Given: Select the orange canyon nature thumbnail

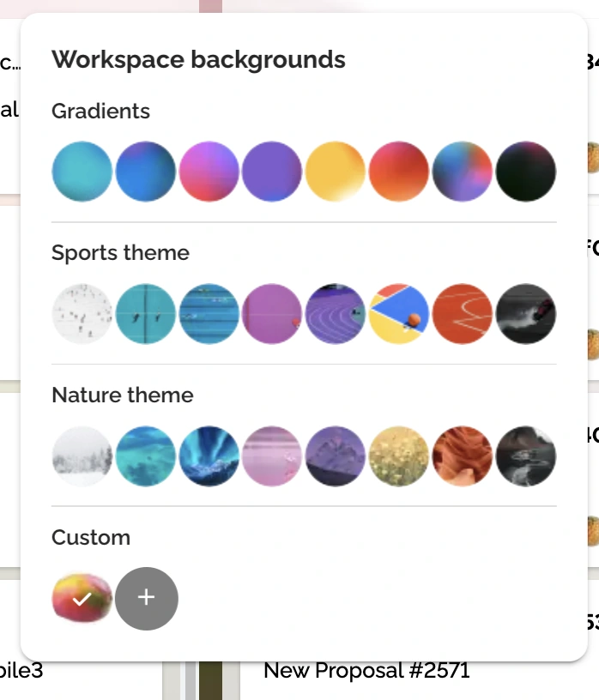Looking at the screenshot, I should click(463, 456).
